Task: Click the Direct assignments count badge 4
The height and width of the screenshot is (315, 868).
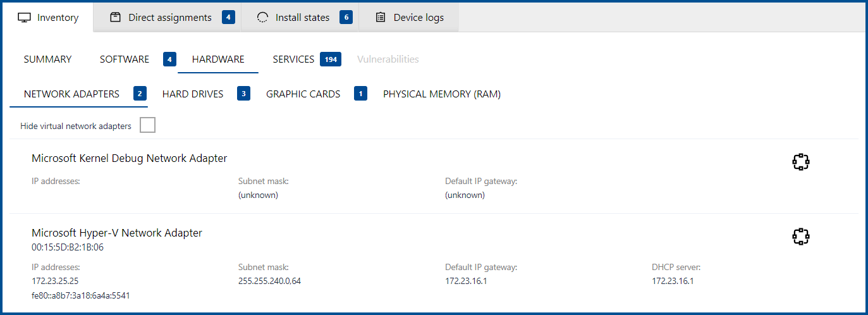Action: coord(228,18)
